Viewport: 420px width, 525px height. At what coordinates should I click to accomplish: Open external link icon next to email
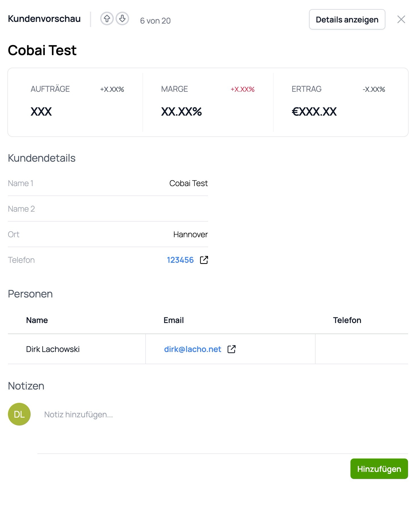tap(232, 349)
